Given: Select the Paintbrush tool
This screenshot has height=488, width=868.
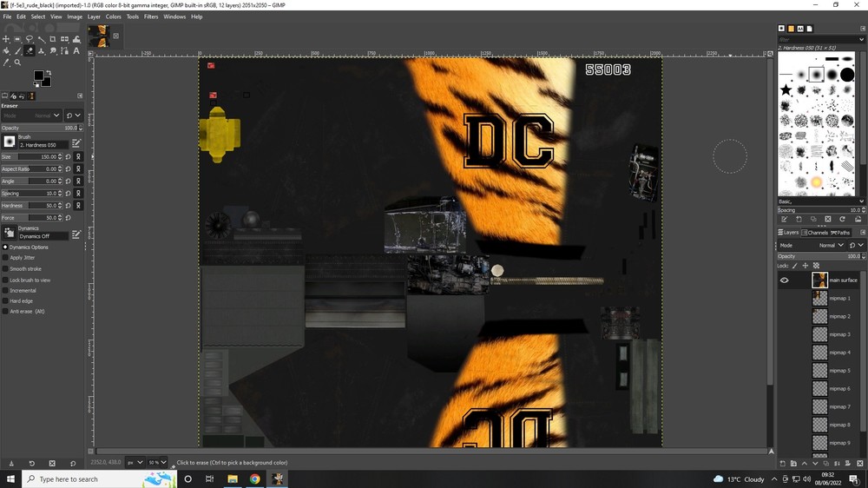Looking at the screenshot, I should [17, 51].
